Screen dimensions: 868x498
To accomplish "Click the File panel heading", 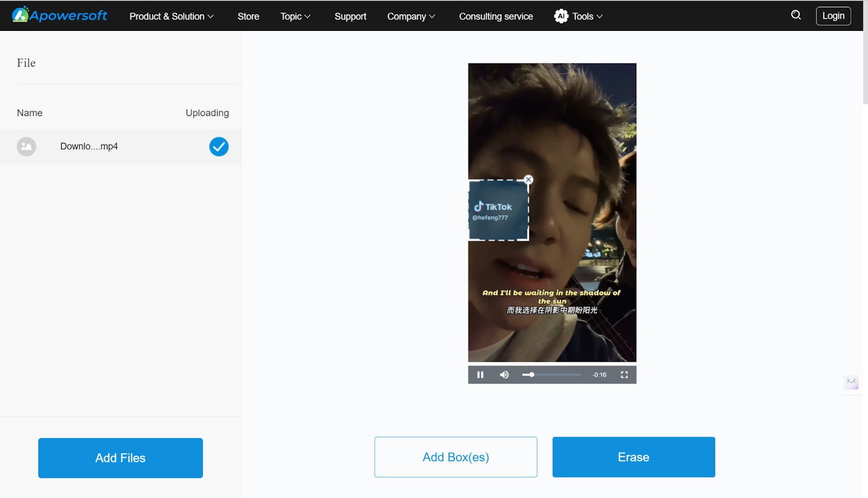I will tap(26, 63).
